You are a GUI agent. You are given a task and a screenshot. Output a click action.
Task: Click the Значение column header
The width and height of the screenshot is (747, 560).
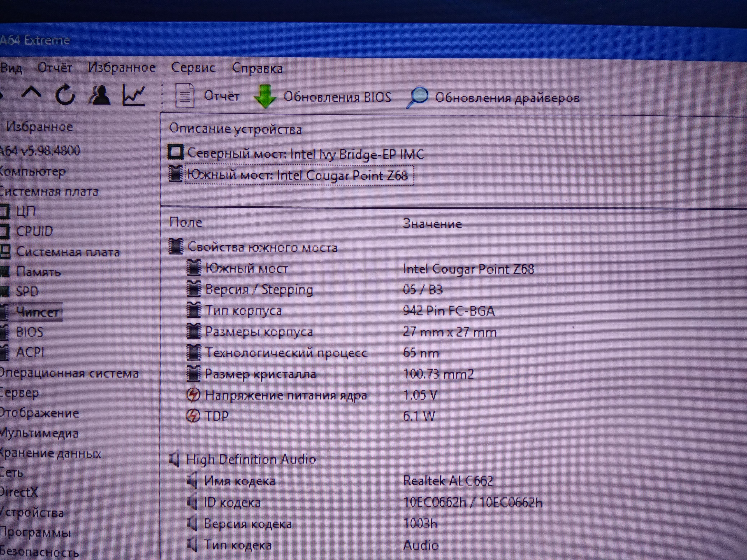tap(432, 224)
